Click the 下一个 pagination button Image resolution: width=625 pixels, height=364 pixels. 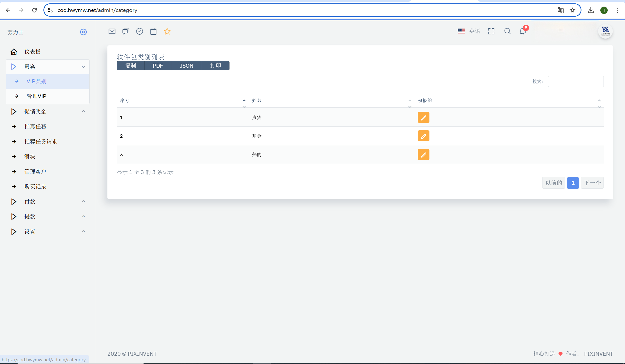592,183
